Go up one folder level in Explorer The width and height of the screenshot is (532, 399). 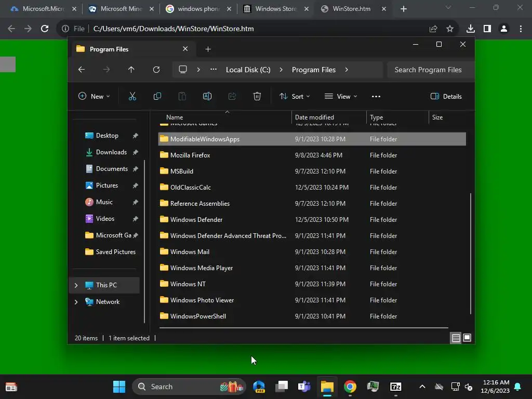coord(131,70)
